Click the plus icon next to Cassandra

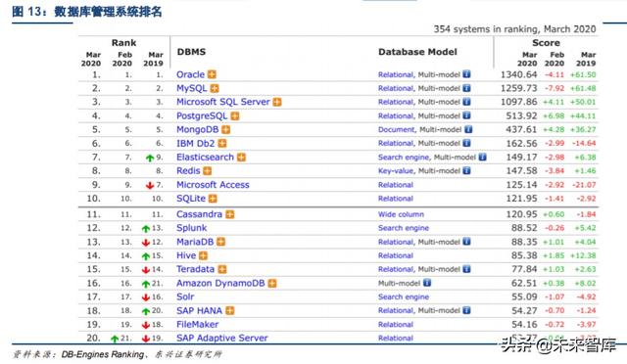pos(230,214)
